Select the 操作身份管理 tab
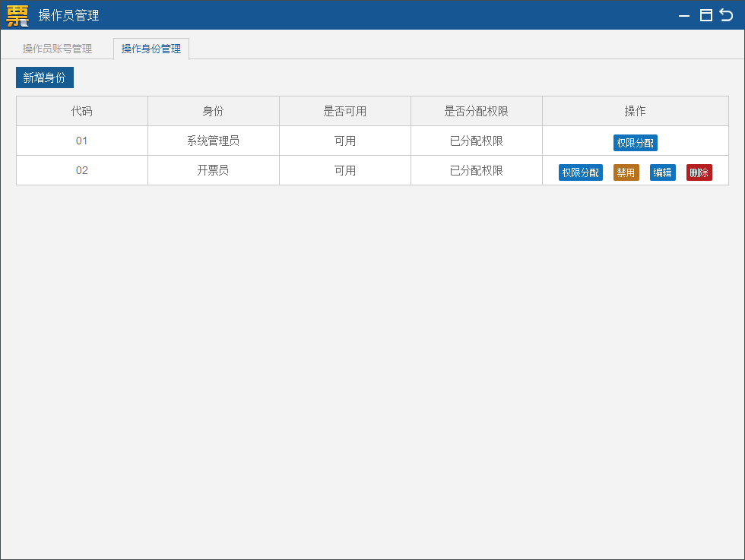The width and height of the screenshot is (745, 560). tap(151, 49)
